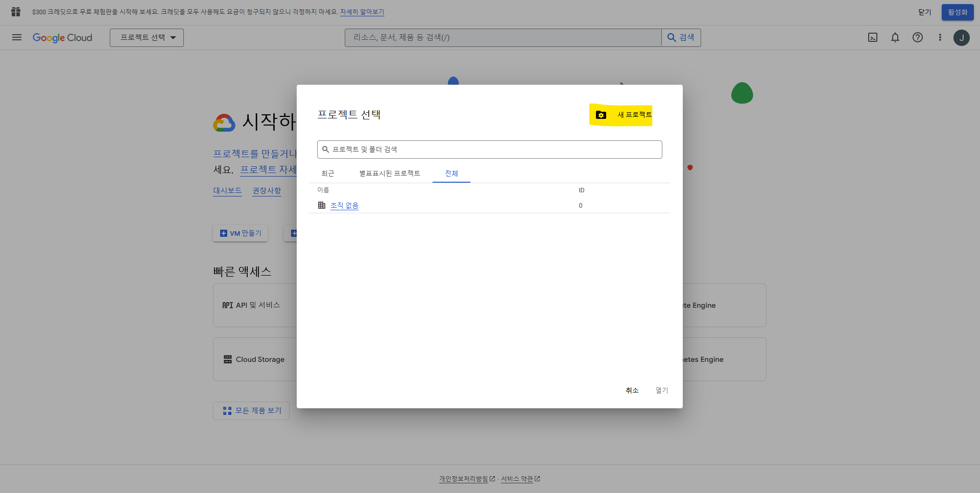Click the ID column header
980x493 pixels.
coord(582,190)
